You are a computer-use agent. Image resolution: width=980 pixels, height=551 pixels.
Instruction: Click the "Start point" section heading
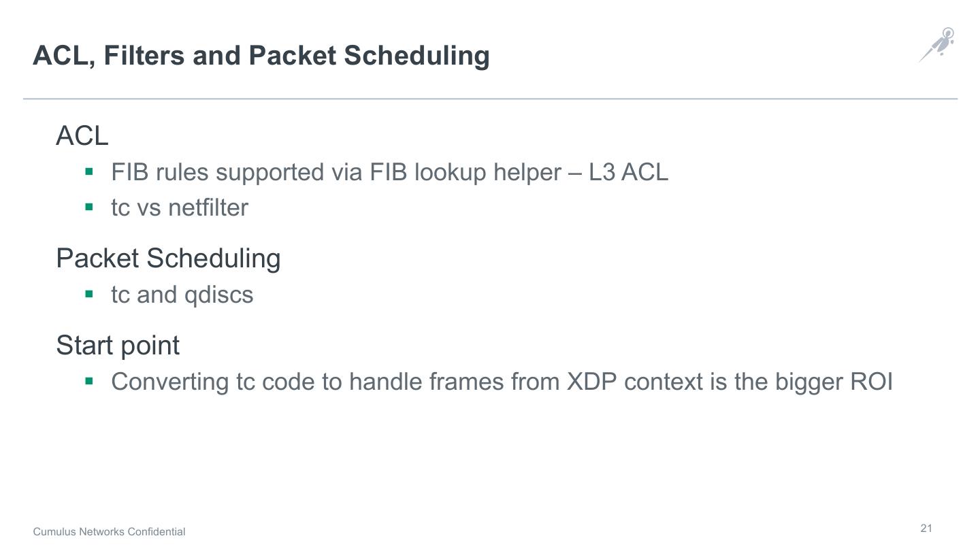point(118,345)
